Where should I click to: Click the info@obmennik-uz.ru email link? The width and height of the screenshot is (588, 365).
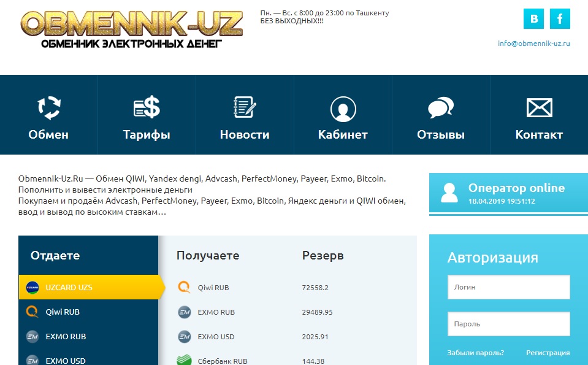coord(533,44)
